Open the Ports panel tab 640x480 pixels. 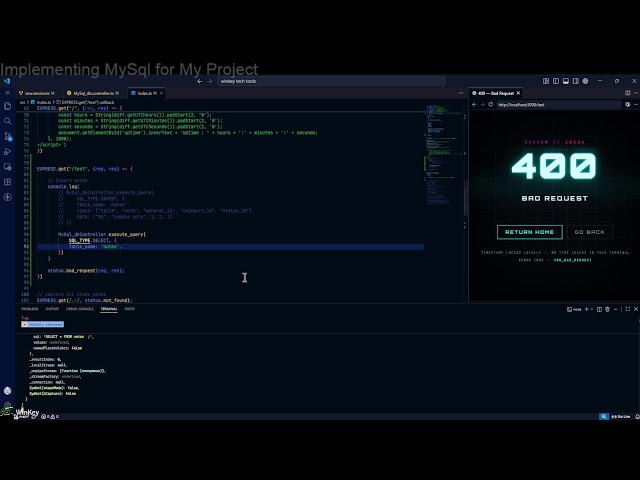[x=129, y=309]
